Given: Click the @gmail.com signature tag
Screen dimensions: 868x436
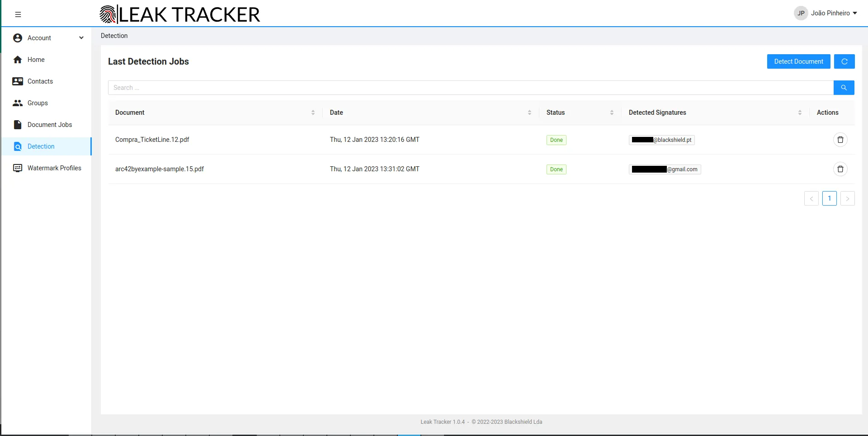Looking at the screenshot, I should [x=665, y=169].
